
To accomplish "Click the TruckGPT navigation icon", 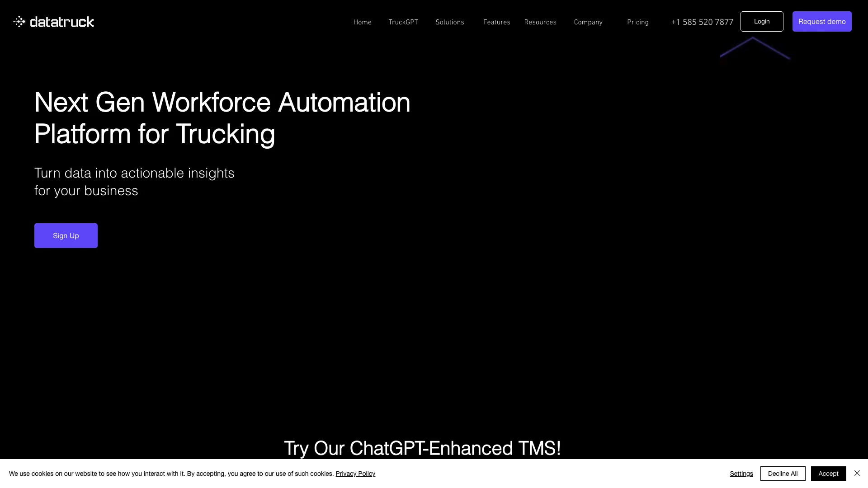I will [x=403, y=22].
